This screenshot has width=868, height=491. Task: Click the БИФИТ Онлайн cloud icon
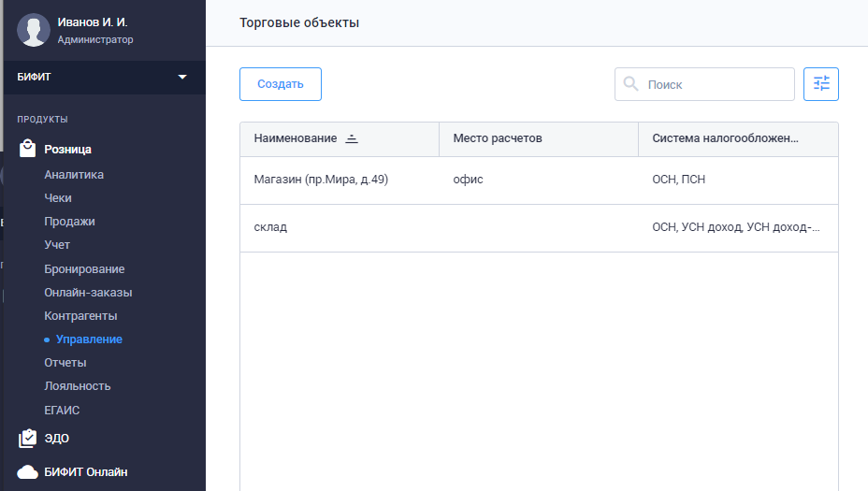click(x=27, y=471)
